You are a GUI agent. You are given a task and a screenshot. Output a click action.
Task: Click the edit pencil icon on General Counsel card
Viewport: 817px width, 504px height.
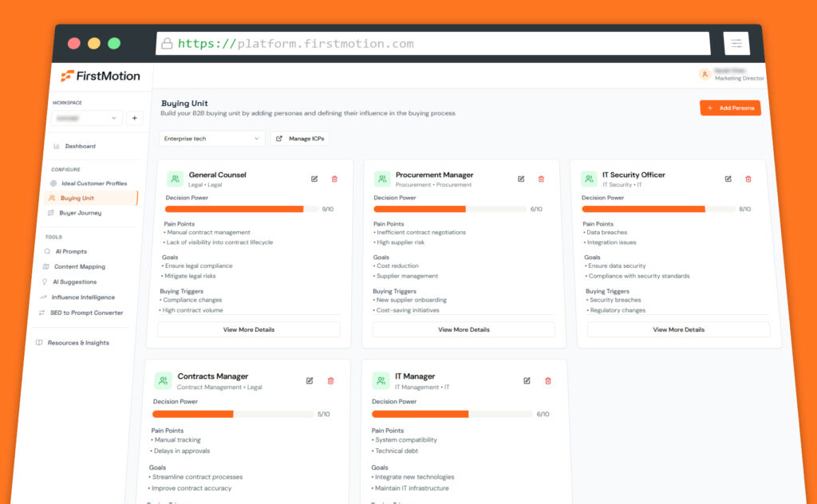click(x=314, y=179)
